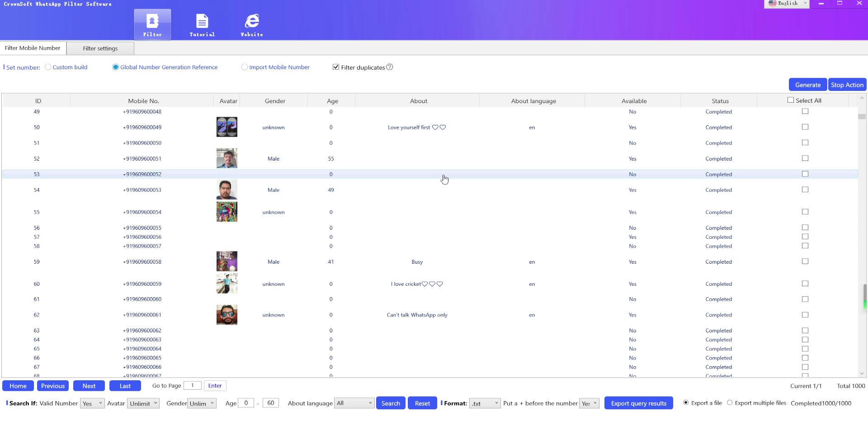
Task: Click the 'Can't talk WhatsApp only' text
Action: (x=417, y=315)
